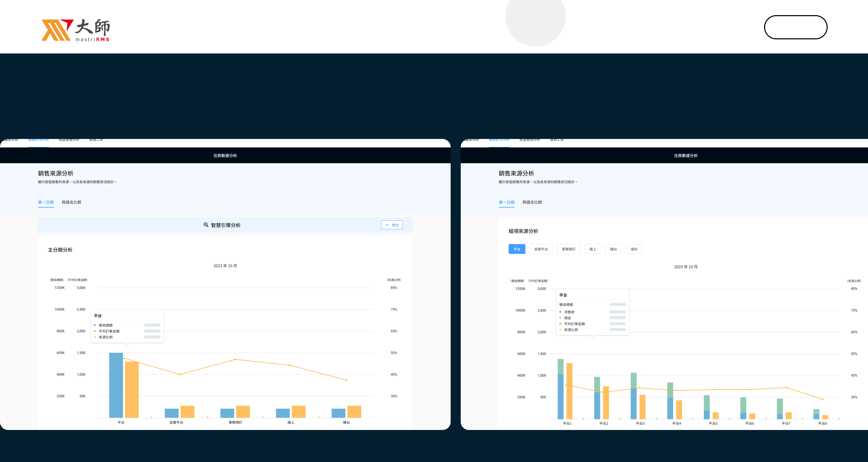
Task: Click the magnifier icon beside 智慧引導分析
Action: coord(206,225)
